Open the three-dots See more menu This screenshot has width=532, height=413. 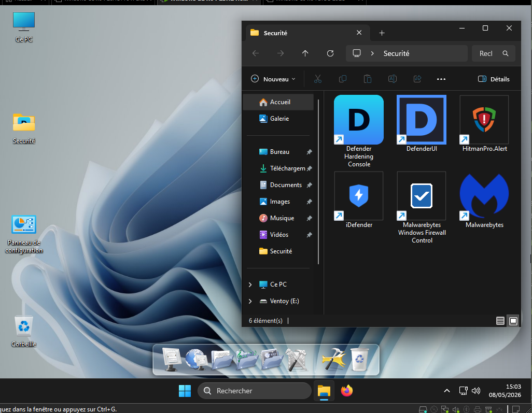click(441, 79)
